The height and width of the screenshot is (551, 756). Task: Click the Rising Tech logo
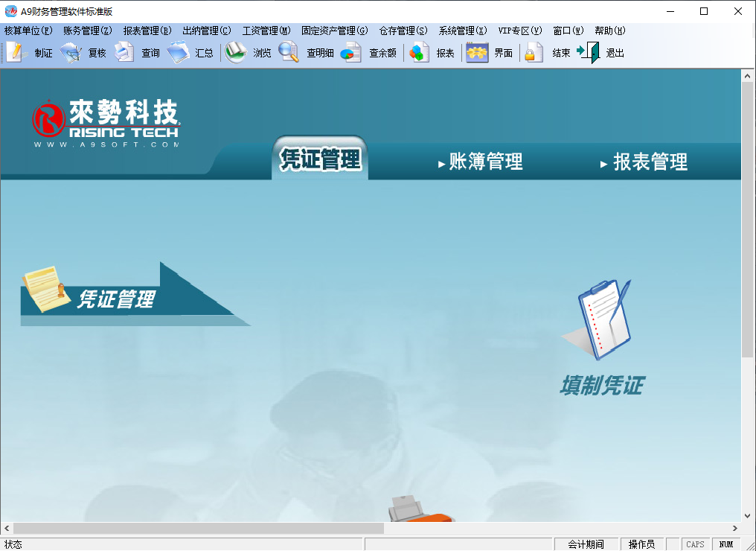coord(106,123)
